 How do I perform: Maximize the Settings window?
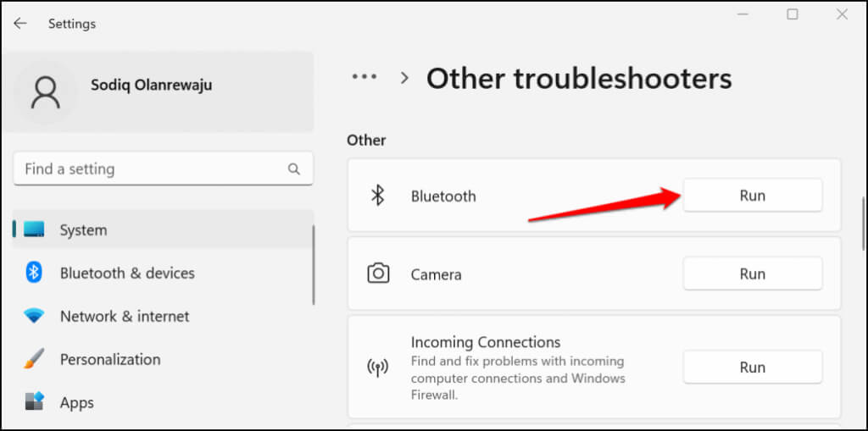793,14
